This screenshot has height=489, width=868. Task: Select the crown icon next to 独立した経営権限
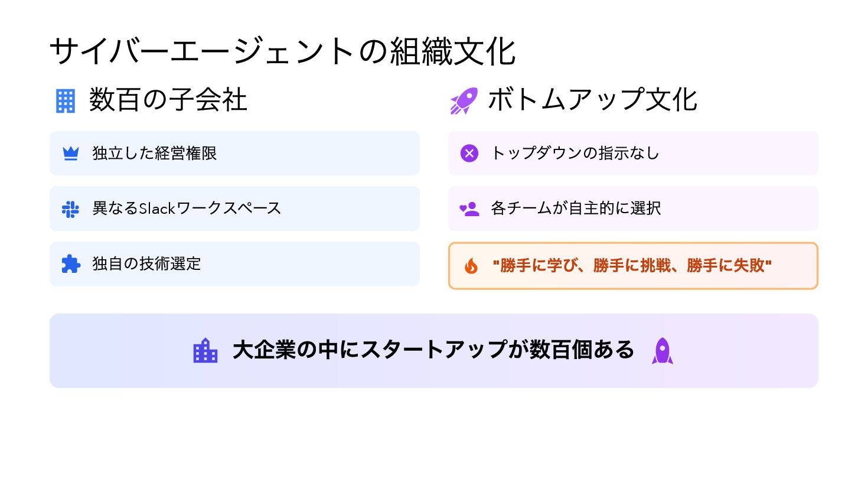click(71, 154)
